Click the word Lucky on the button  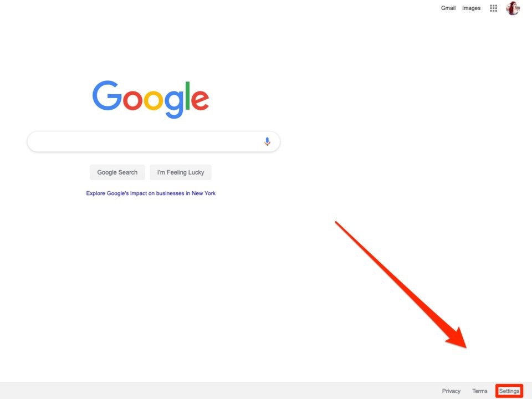[196, 172]
